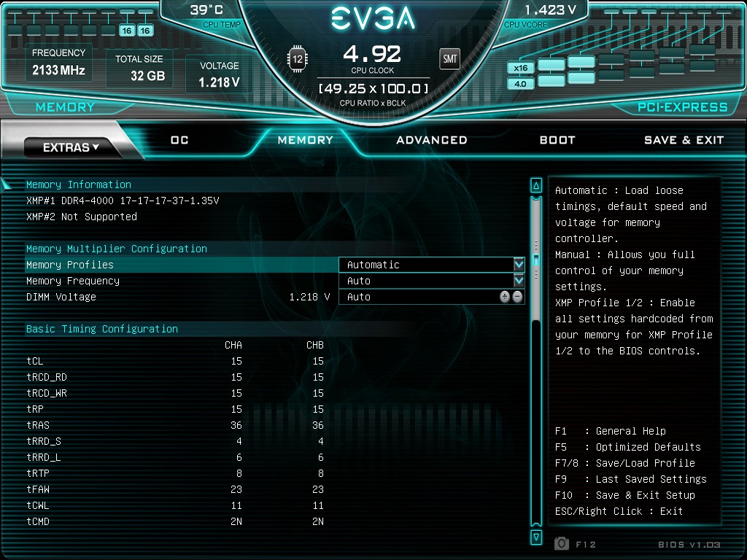Click the tCL timing row
The image size is (747, 560).
(x=175, y=362)
